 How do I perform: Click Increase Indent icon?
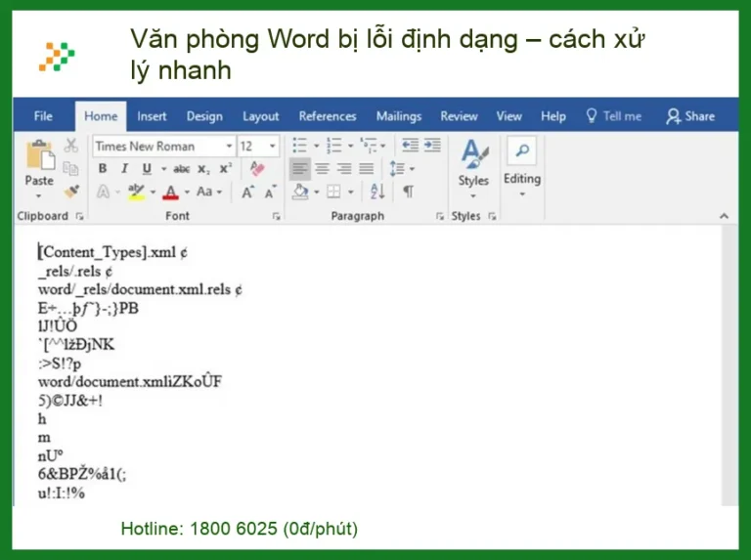click(x=432, y=145)
